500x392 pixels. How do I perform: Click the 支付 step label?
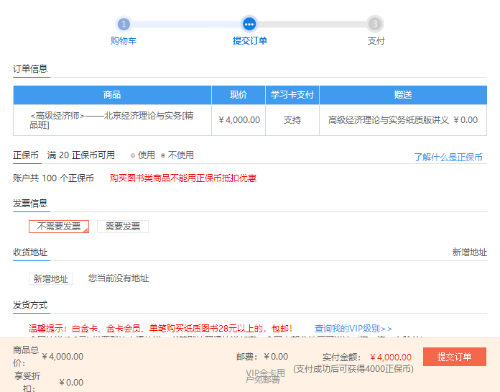pyautogui.click(x=376, y=41)
